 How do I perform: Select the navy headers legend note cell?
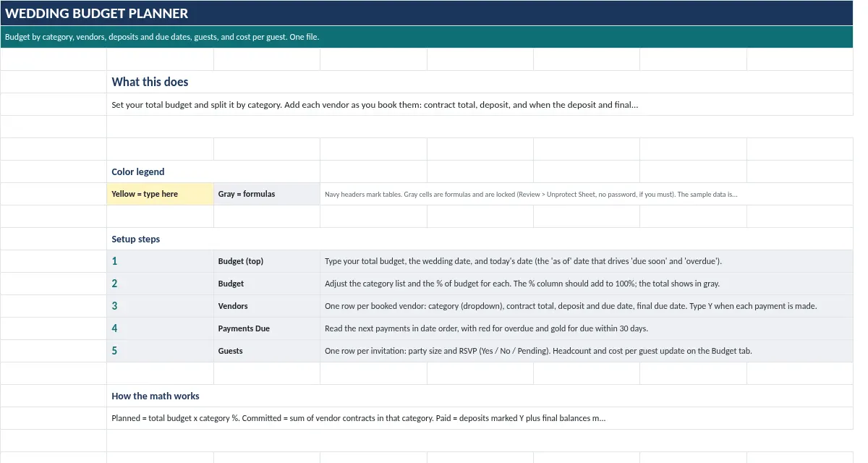pos(587,194)
